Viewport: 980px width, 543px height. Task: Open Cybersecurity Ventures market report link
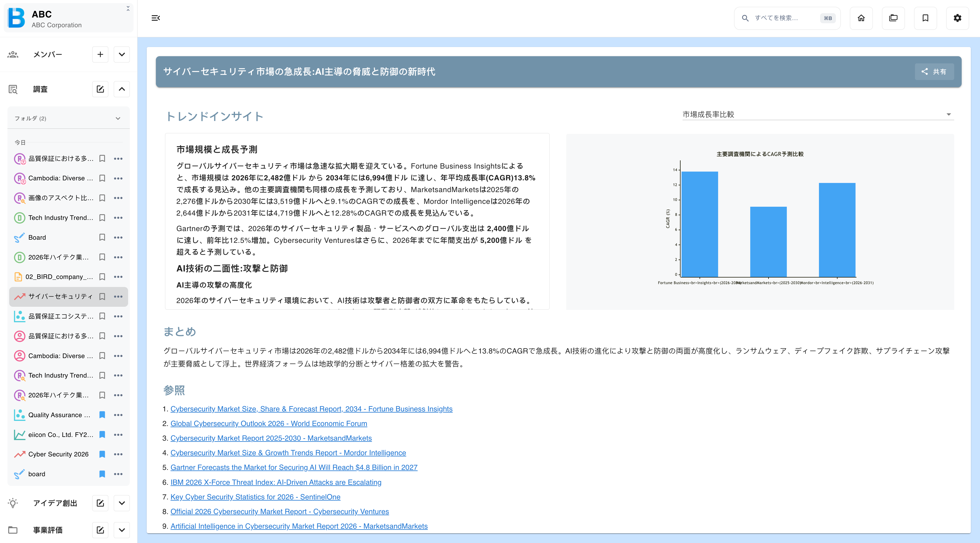pos(280,511)
